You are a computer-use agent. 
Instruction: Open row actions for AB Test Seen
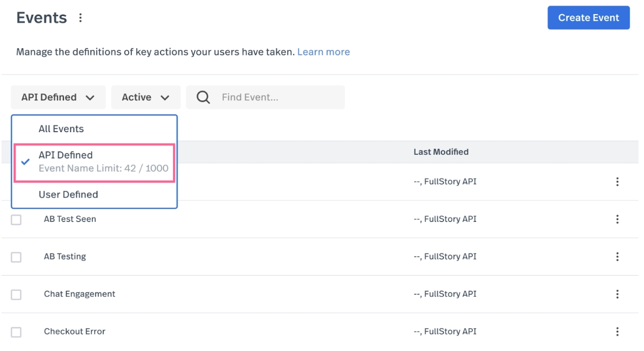[617, 219]
